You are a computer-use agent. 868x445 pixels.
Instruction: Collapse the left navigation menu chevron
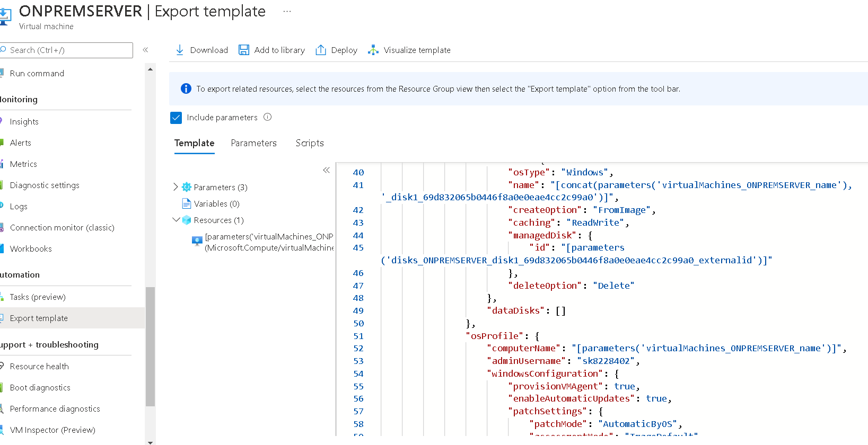coord(145,50)
